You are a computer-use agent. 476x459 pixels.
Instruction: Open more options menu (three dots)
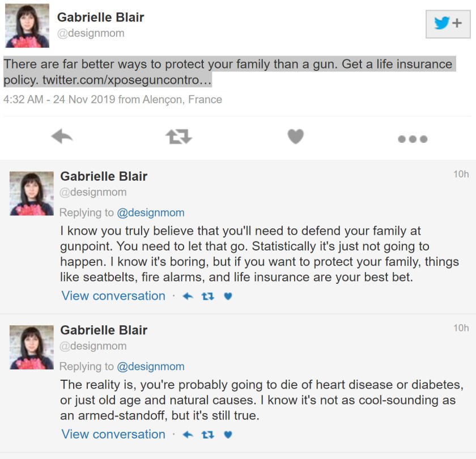coord(412,138)
